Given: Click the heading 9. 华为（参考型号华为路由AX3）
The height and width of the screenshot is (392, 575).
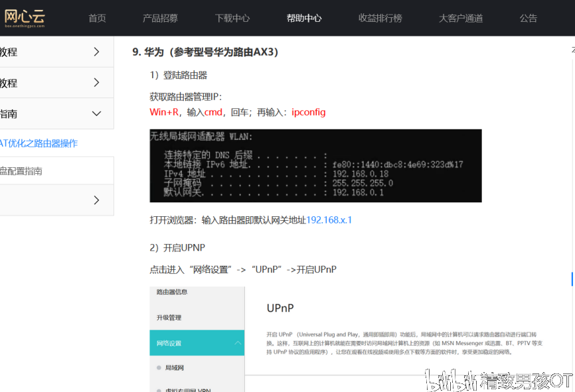Looking at the screenshot, I should coord(205,52).
